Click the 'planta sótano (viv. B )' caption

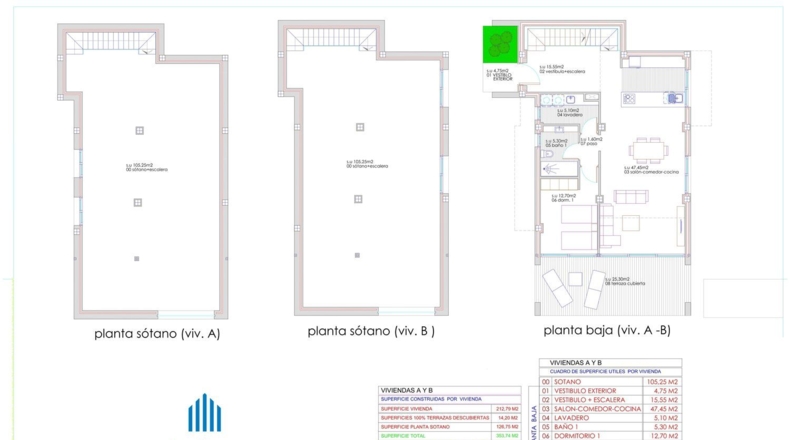coord(371,331)
